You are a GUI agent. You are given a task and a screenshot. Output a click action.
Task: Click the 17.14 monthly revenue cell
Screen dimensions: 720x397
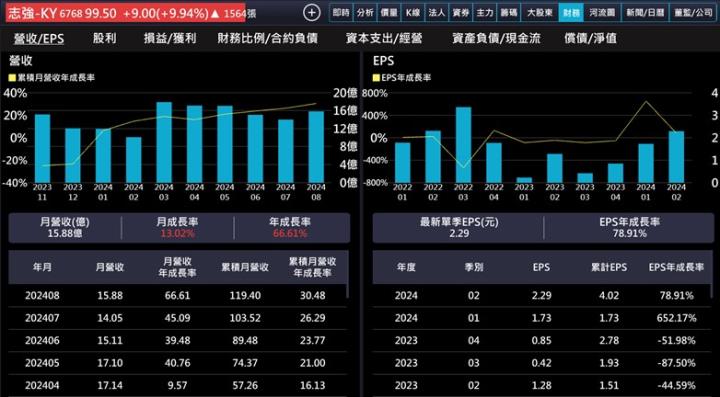(x=110, y=386)
